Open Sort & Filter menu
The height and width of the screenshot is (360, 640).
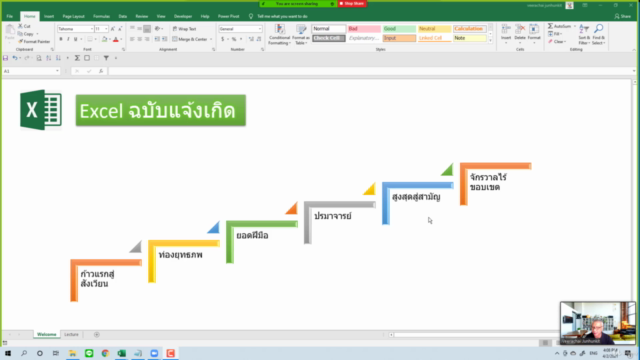pyautogui.click(x=584, y=34)
